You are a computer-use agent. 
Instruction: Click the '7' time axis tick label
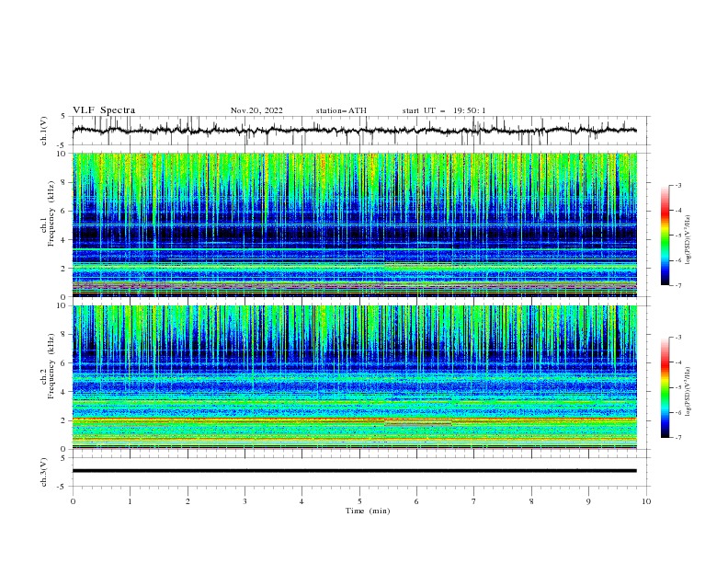474,501
